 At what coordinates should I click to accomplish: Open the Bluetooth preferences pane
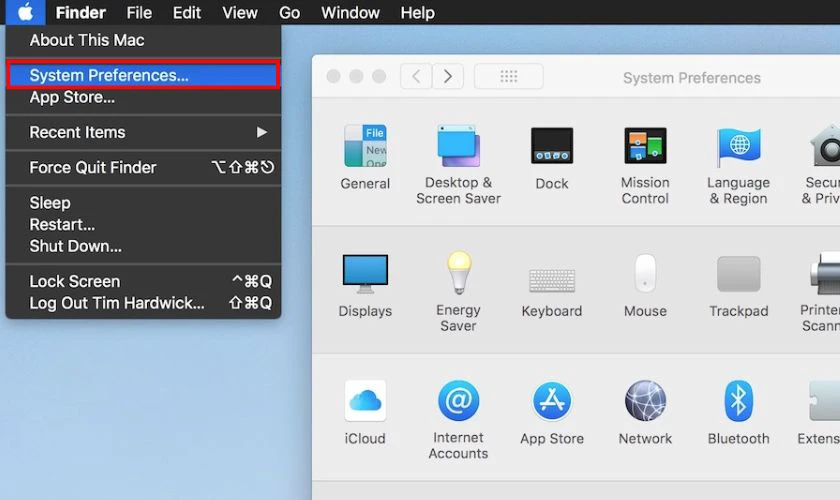click(x=738, y=413)
